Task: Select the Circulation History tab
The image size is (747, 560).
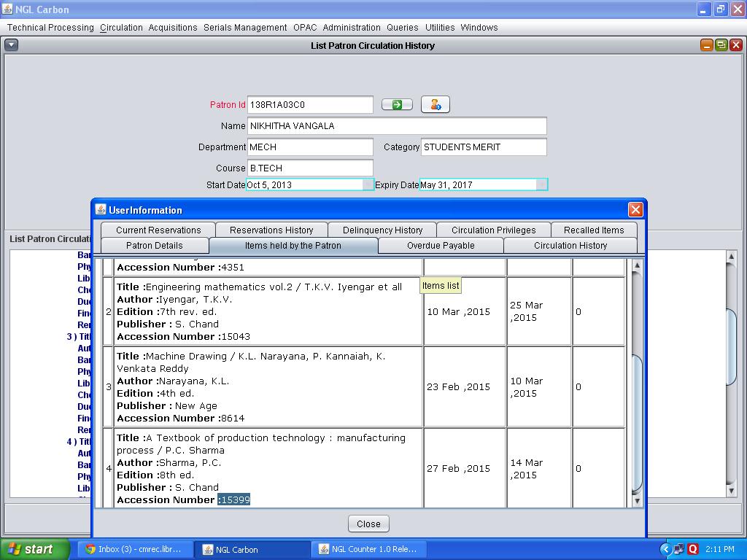Action: [x=570, y=246]
